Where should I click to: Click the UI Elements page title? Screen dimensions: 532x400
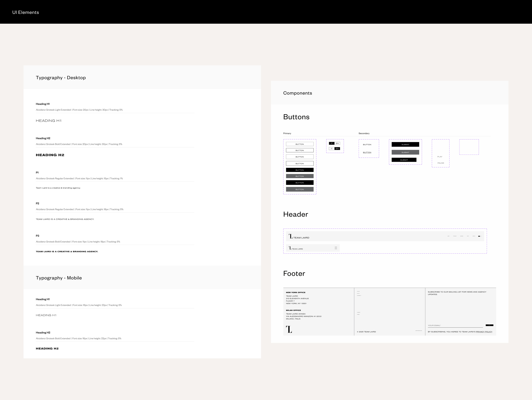click(26, 13)
